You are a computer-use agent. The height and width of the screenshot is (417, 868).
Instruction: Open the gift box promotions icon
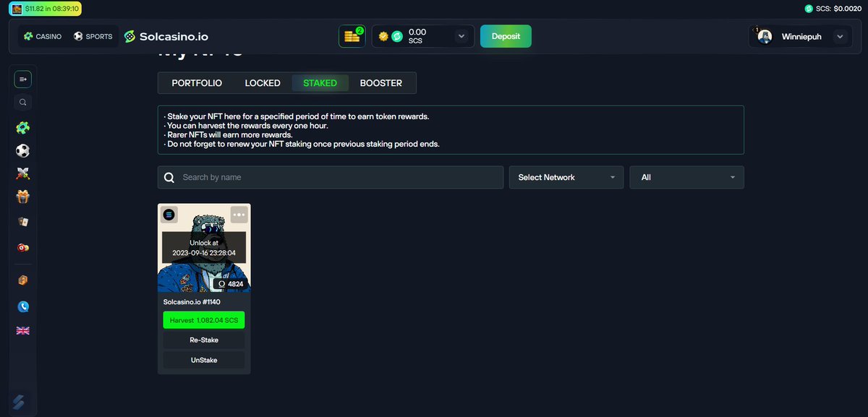pos(23,197)
